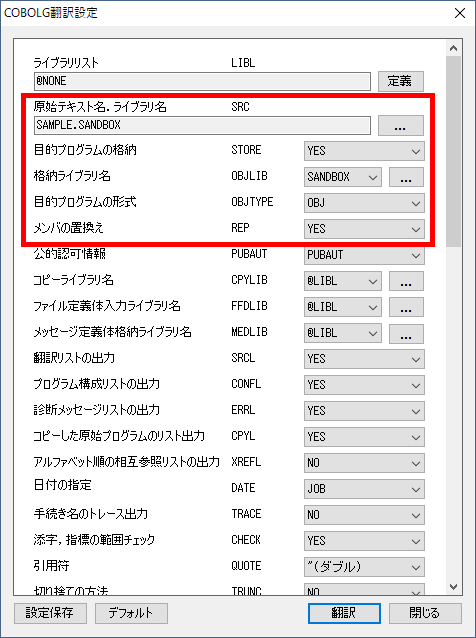Image resolution: width=476 pixels, height=638 pixels.
Task: Expand the XREFL dropdown set to NO
Action: [364, 463]
